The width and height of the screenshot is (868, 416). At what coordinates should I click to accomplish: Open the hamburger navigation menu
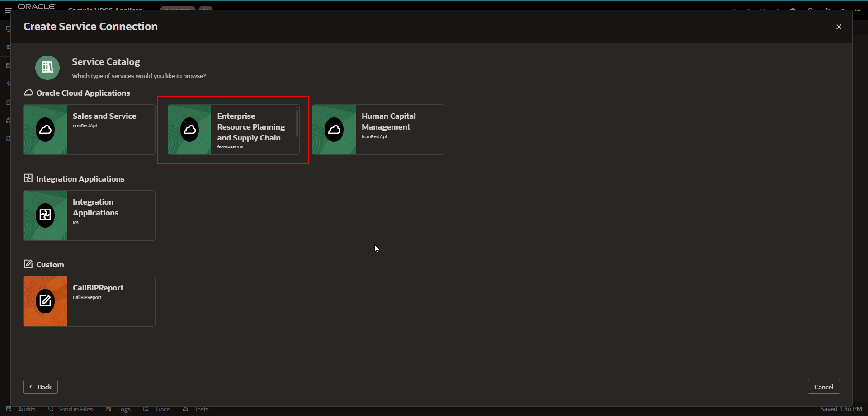tap(7, 10)
